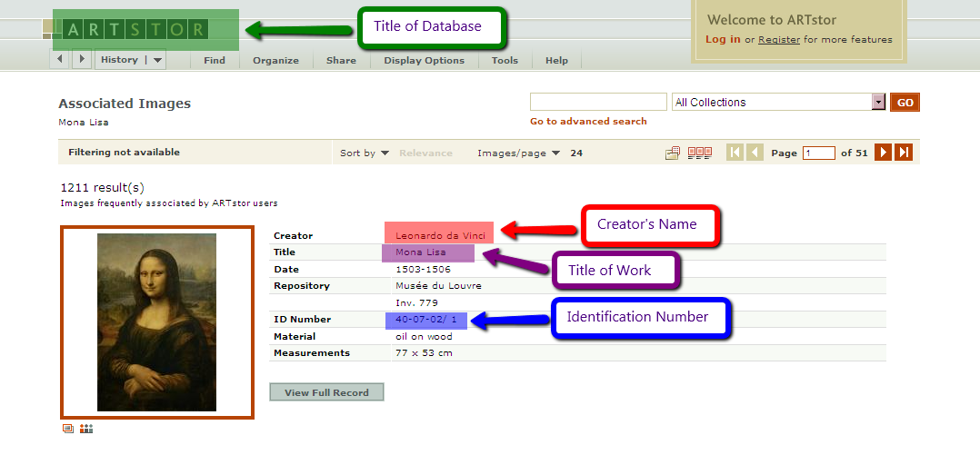Go to previous results page
980x455 pixels.
[755, 153]
